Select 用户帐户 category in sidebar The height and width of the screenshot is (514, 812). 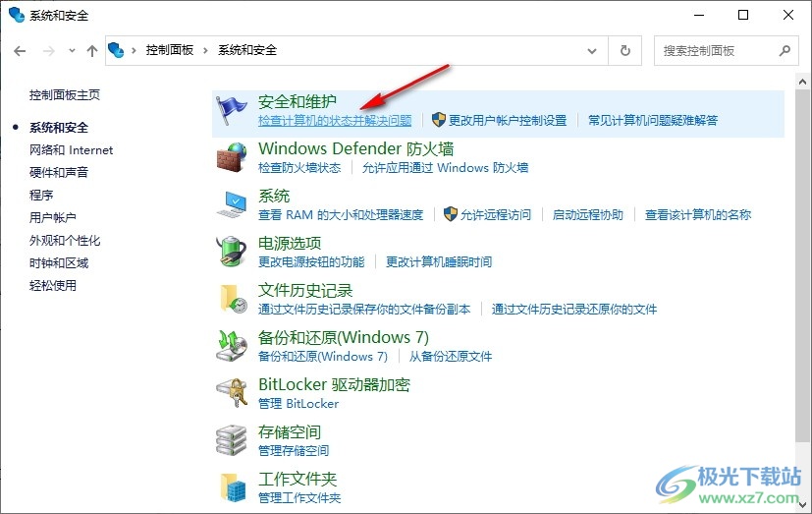point(53,217)
